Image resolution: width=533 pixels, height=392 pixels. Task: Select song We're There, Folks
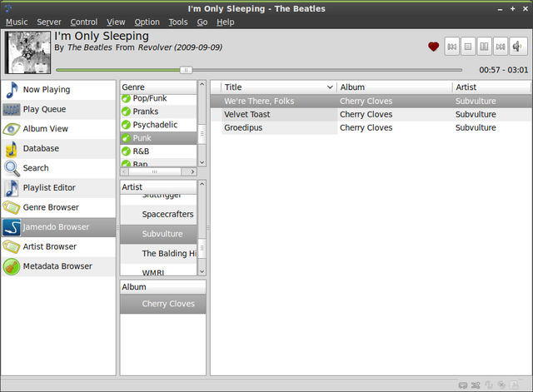[x=371, y=102]
